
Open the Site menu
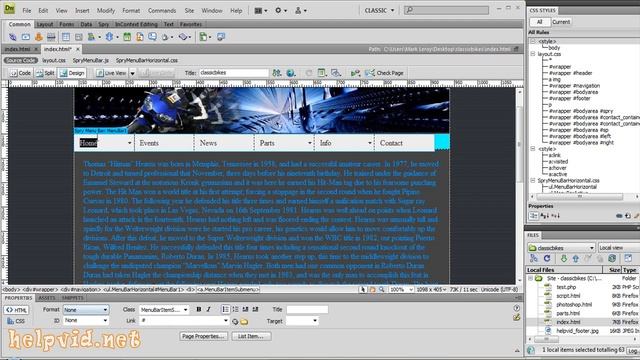pyautogui.click(x=189, y=11)
